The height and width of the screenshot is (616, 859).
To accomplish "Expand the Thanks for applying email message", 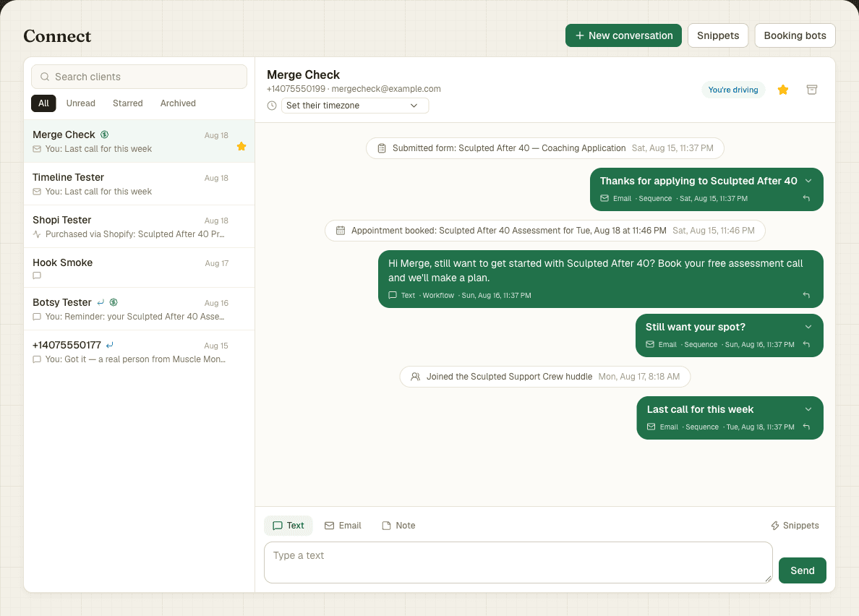I will point(808,181).
